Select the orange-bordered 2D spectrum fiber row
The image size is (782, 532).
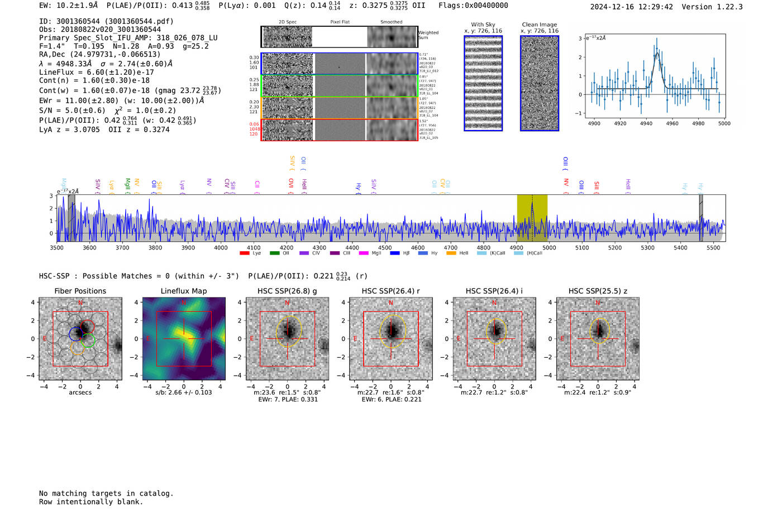(339, 108)
